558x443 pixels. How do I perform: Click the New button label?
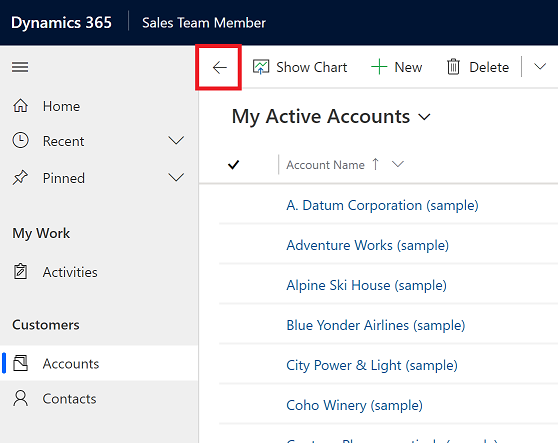(x=408, y=67)
